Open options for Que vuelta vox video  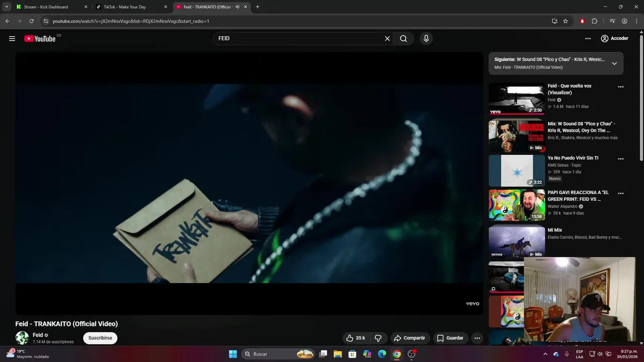click(620, 87)
